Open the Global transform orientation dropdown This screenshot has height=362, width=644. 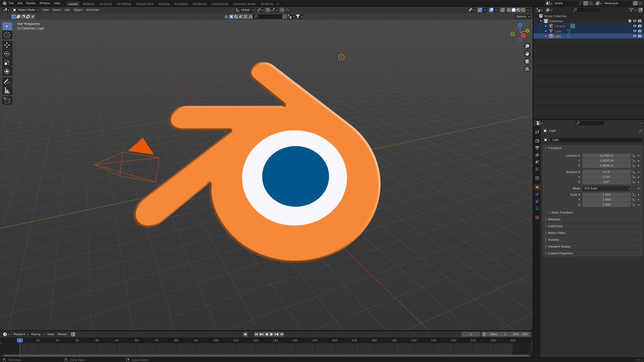pyautogui.click(x=245, y=10)
